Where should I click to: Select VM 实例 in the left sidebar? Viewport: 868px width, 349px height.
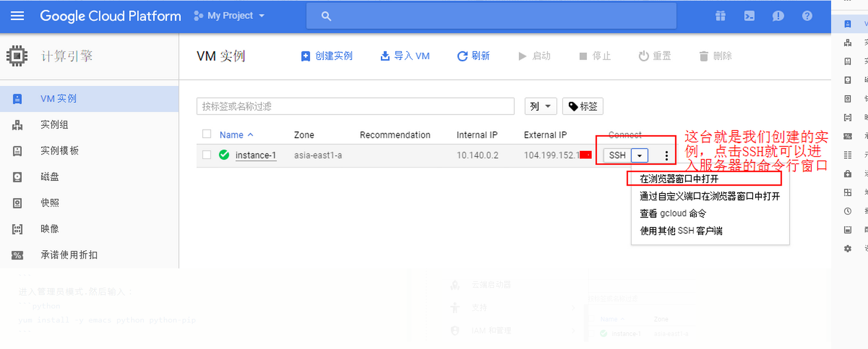click(x=89, y=99)
